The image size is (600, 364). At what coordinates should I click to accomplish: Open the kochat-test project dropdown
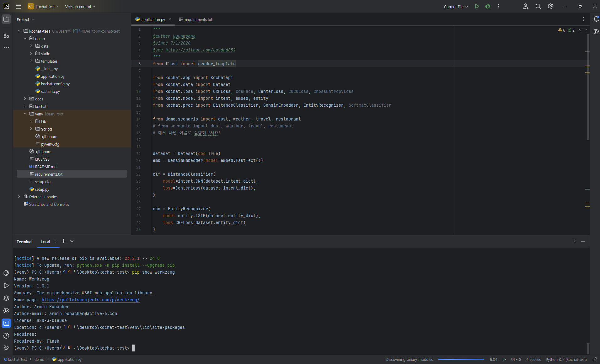(x=43, y=6)
